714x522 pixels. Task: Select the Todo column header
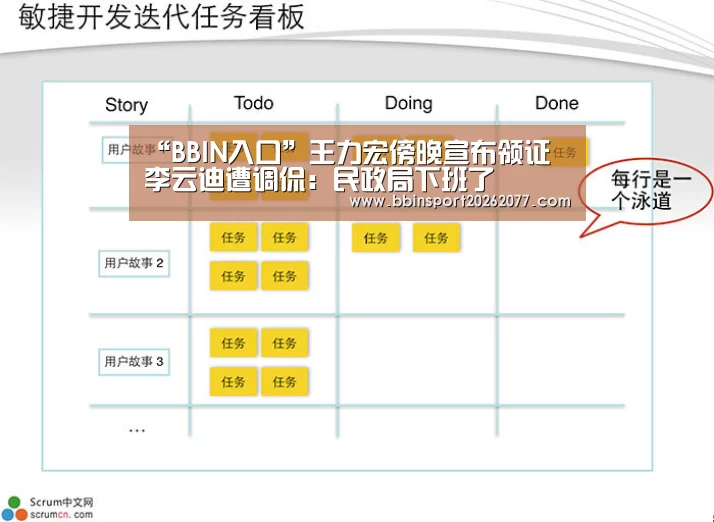coord(254,103)
